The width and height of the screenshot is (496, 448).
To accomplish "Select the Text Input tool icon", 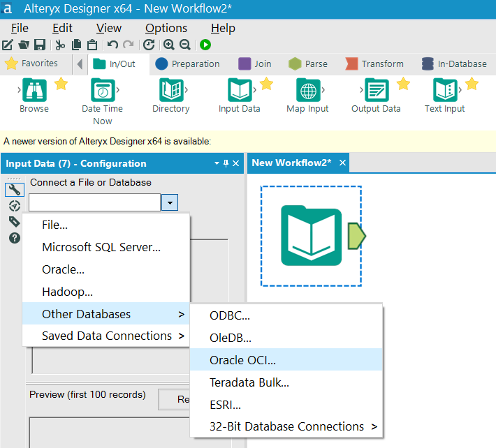I will coord(444,90).
